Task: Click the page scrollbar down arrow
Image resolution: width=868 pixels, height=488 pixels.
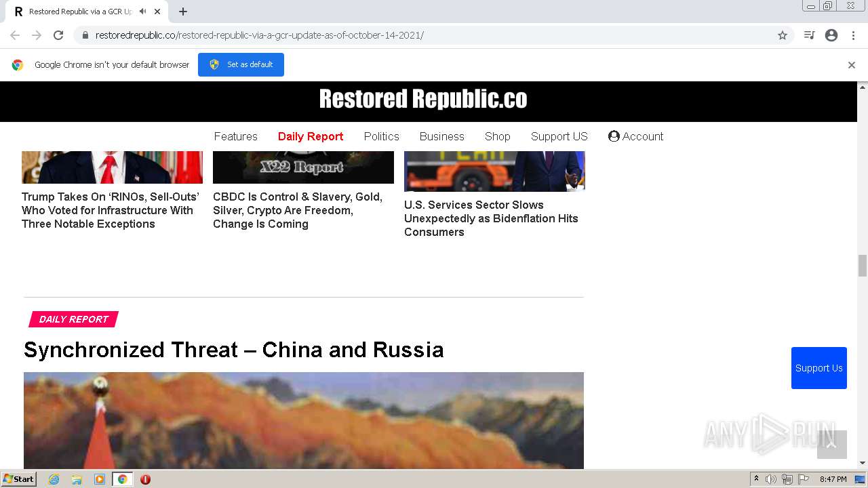Action: [863, 464]
